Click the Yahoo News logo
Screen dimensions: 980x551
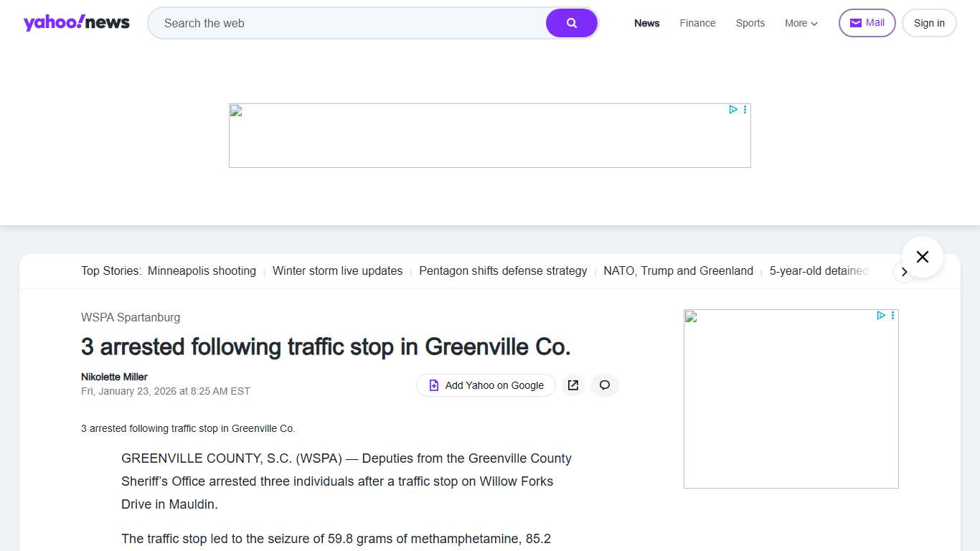[76, 23]
